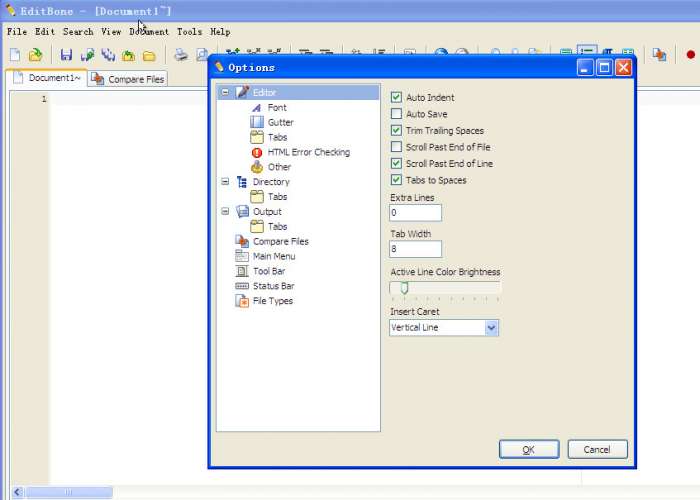
Task: Click the Print toolbar icon
Action: [181, 55]
